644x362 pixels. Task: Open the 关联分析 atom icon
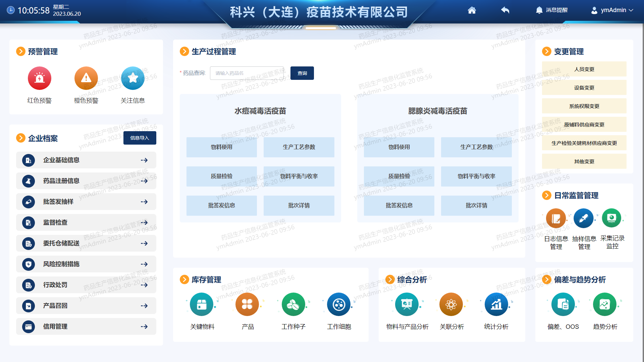click(x=451, y=305)
